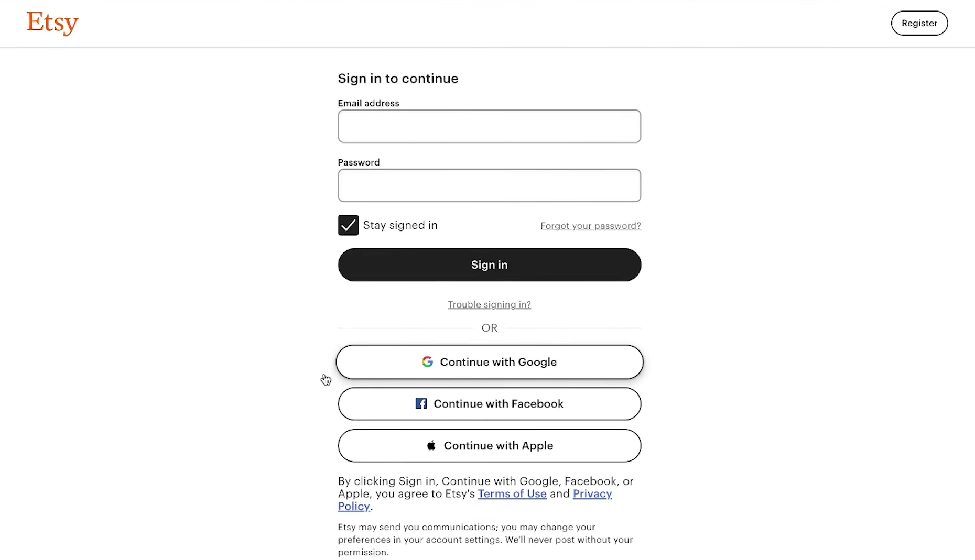
Task: Continue with Apple
Action: 489,446
